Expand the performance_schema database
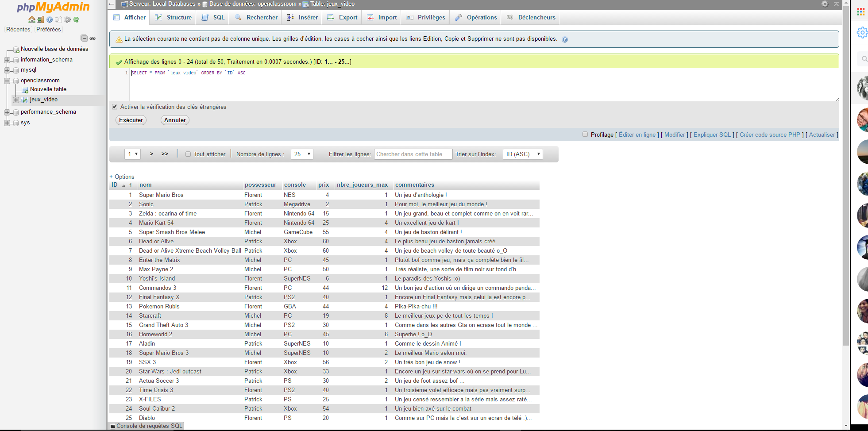The height and width of the screenshot is (431, 868). pos(7,112)
